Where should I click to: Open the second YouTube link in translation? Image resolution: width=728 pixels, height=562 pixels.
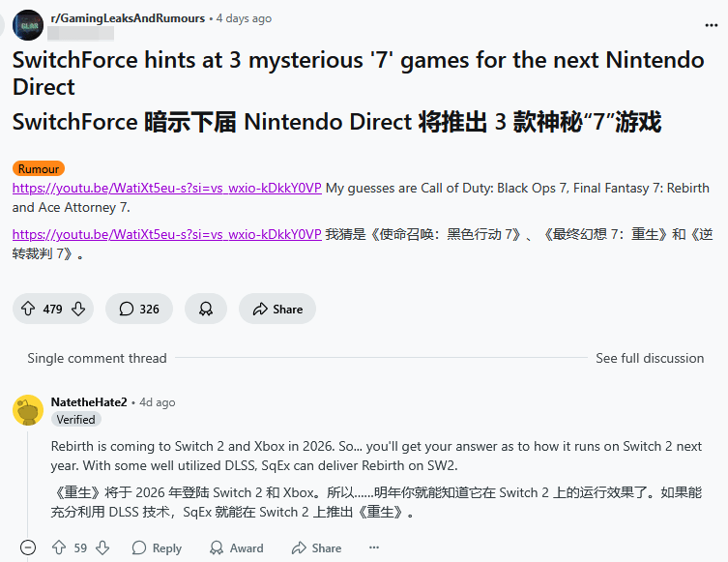tap(166, 234)
